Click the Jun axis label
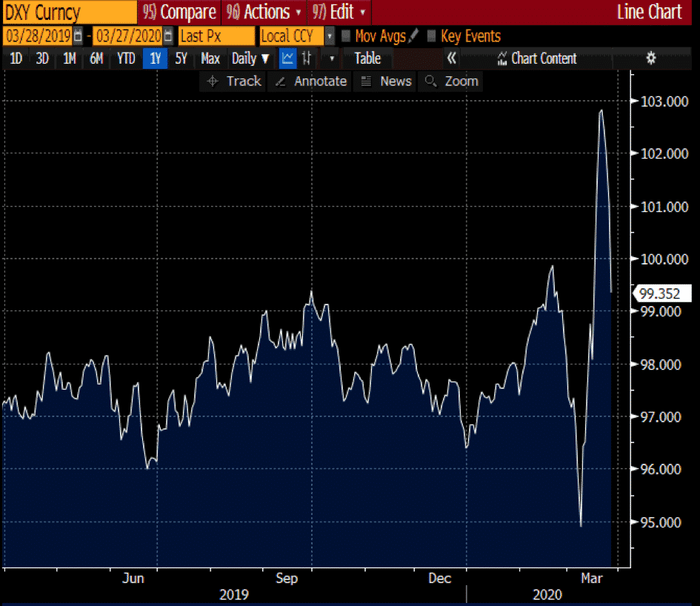The width and height of the screenshot is (700, 606). click(x=133, y=579)
